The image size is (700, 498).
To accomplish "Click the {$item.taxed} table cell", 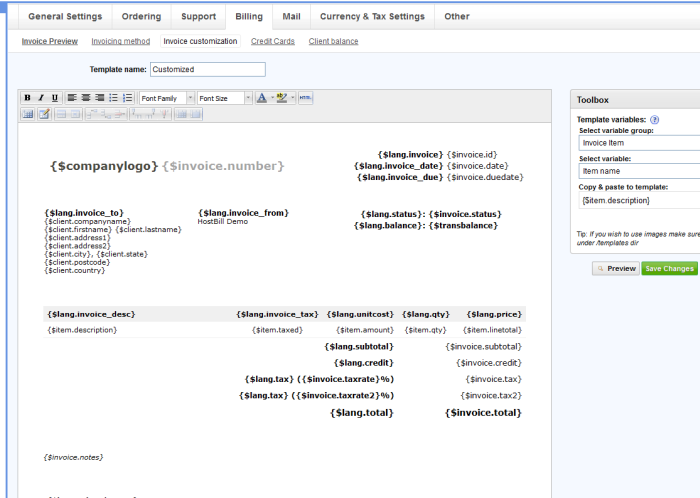I will pyautogui.click(x=277, y=330).
